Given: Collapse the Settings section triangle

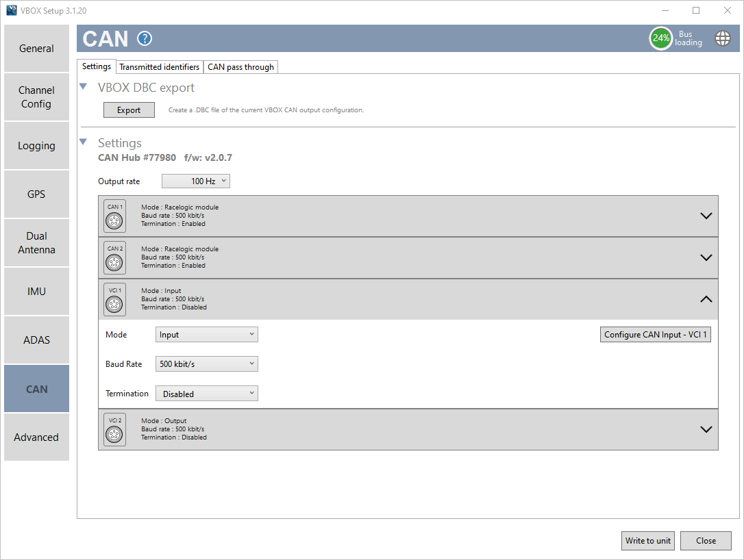Looking at the screenshot, I should click(84, 142).
